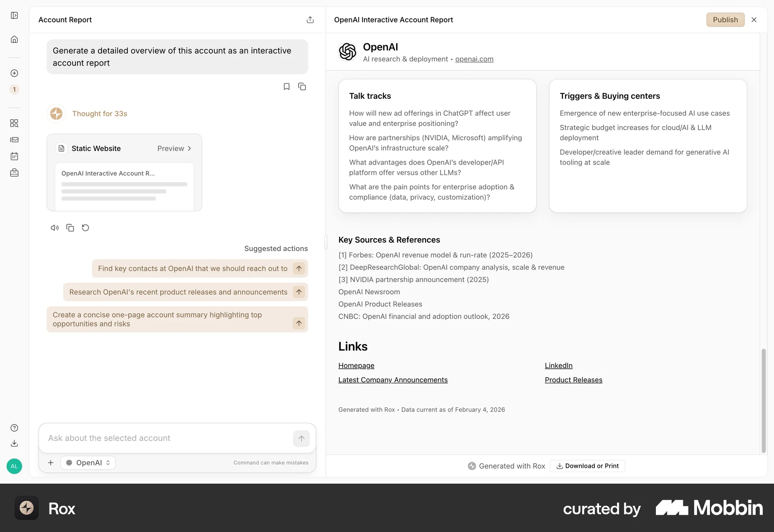Open help via the question mark icon
774x532 pixels.
pyautogui.click(x=15, y=427)
